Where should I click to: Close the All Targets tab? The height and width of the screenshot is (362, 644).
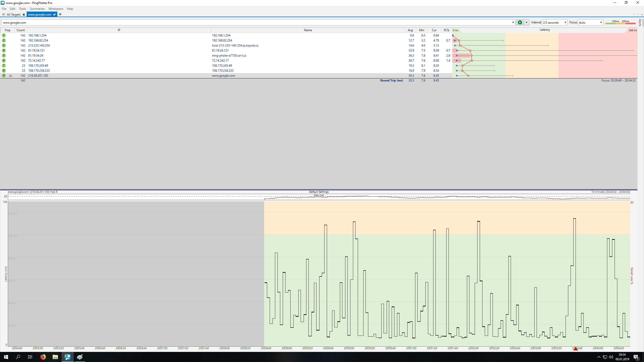[x=24, y=15]
